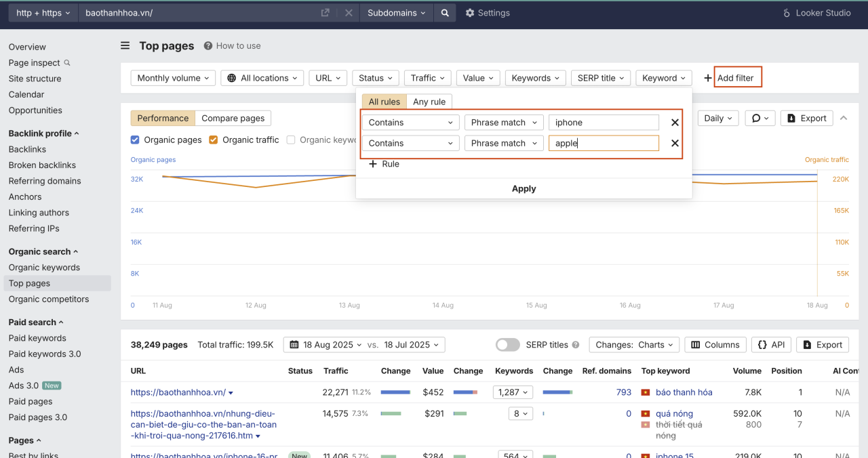
Task: Click the text field containing apple
Action: [604, 143]
